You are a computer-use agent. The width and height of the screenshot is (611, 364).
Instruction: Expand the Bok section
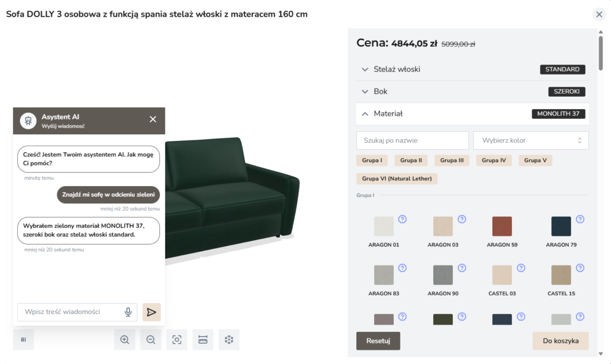tap(365, 91)
